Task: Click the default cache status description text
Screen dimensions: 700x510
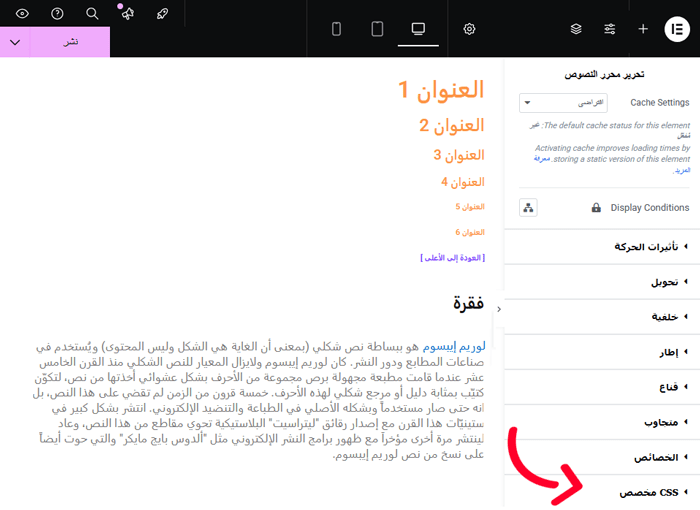Action: point(610,130)
